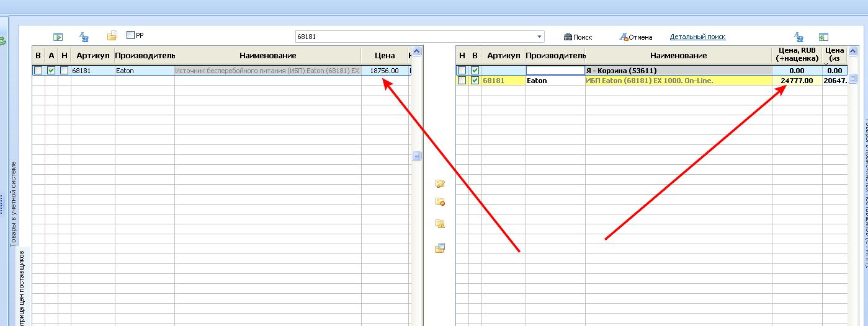Click the Артикул column header in left table

(x=93, y=56)
